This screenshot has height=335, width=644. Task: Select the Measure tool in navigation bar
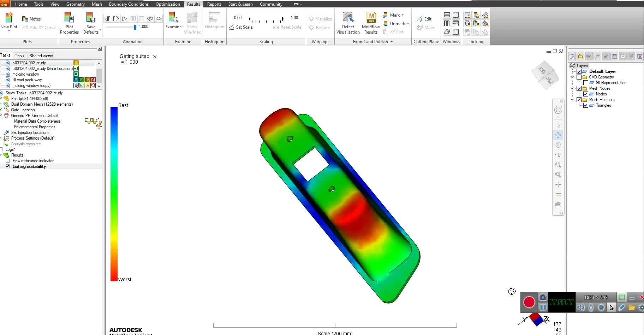tap(558, 195)
